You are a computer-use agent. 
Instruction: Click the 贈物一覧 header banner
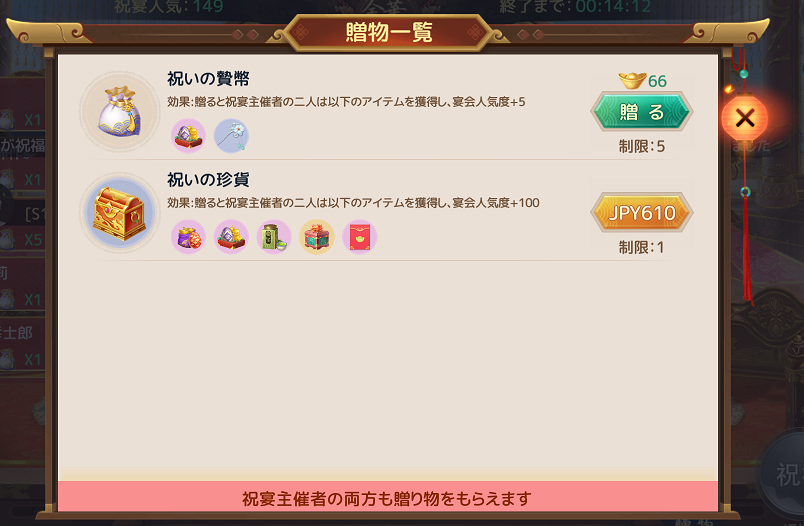tap(389, 33)
